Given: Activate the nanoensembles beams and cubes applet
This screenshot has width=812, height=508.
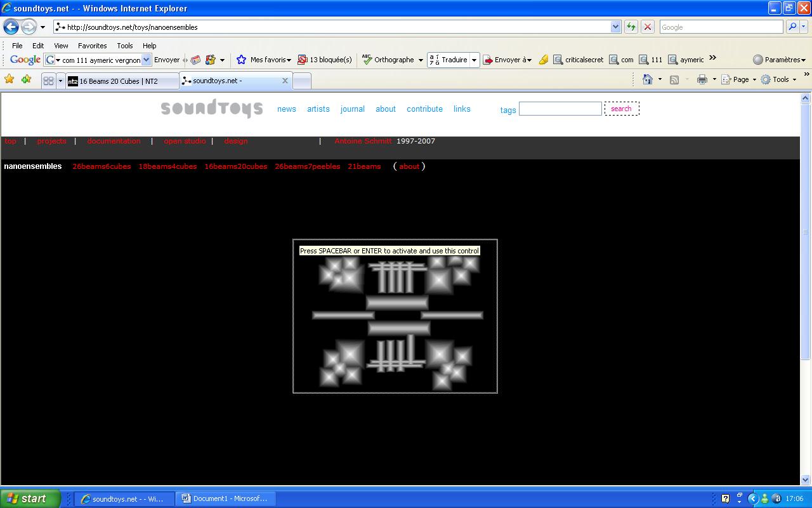Looking at the screenshot, I should 395,316.
